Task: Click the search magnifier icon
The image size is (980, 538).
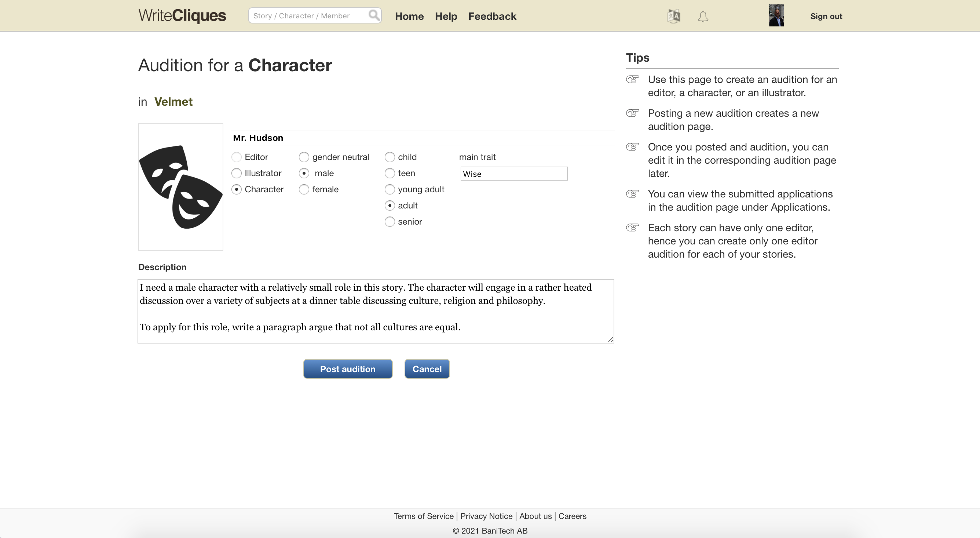Action: point(374,15)
